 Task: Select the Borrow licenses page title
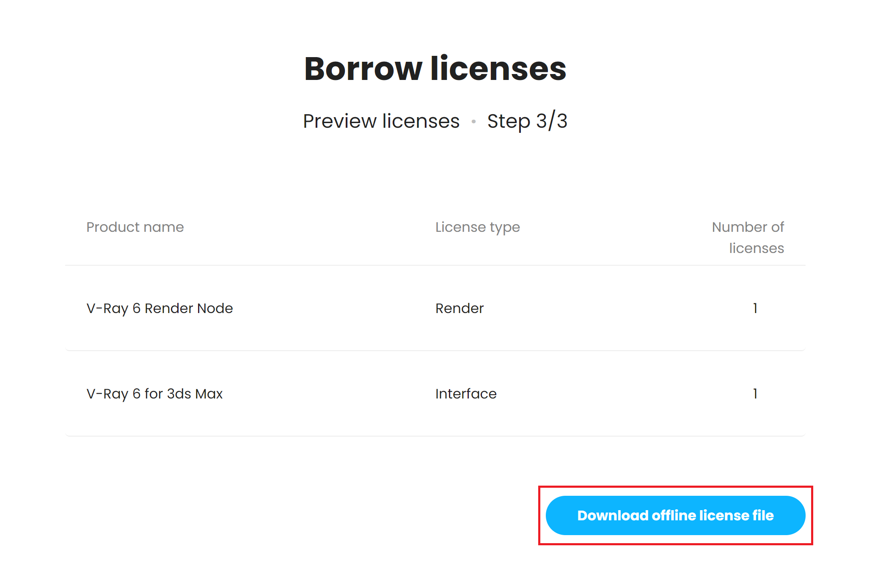[436, 68]
